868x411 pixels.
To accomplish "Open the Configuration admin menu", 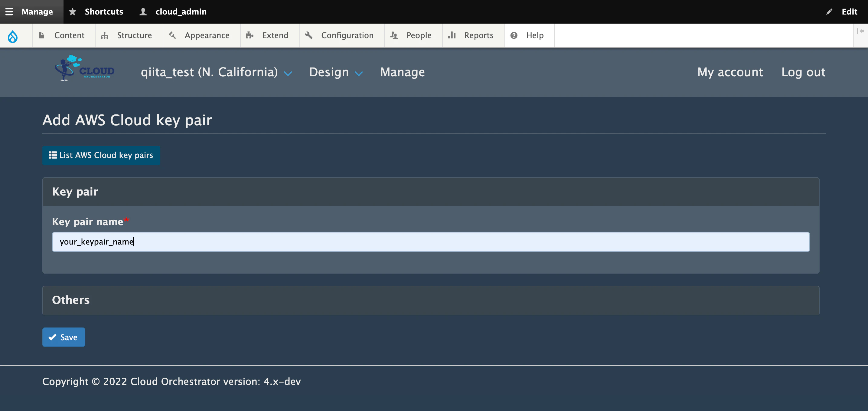I will pyautogui.click(x=342, y=35).
